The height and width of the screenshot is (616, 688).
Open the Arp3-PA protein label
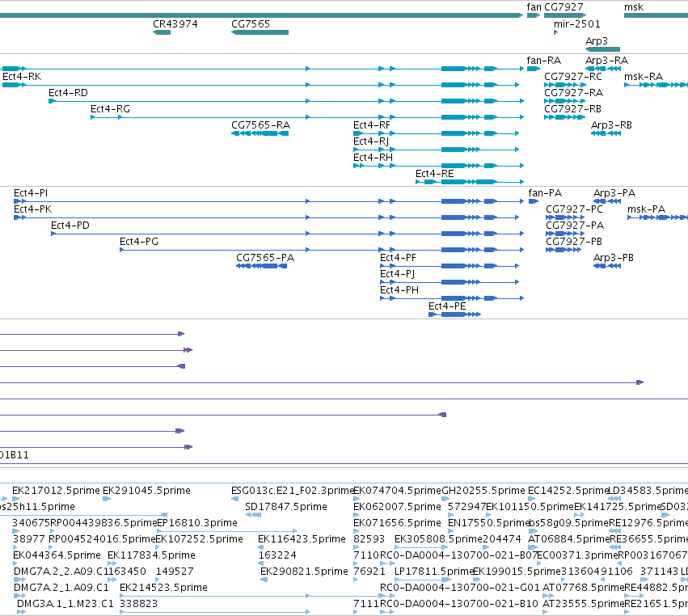pos(614,193)
